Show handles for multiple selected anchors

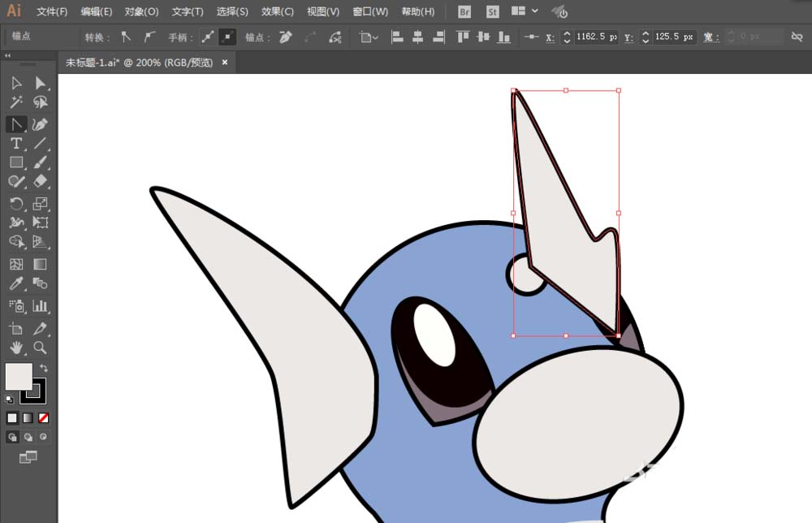pyautogui.click(x=208, y=37)
